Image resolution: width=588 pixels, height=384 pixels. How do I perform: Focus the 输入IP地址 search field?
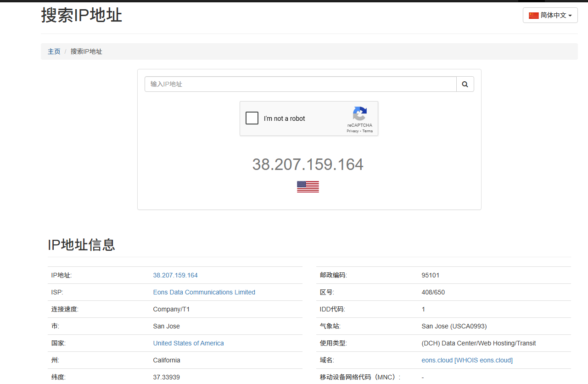click(300, 84)
